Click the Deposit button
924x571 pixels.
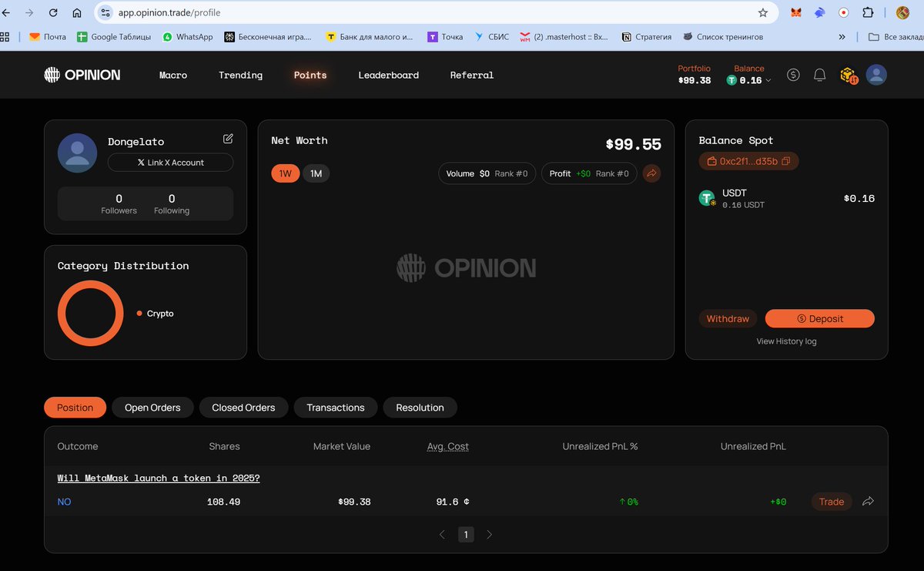[x=819, y=318]
